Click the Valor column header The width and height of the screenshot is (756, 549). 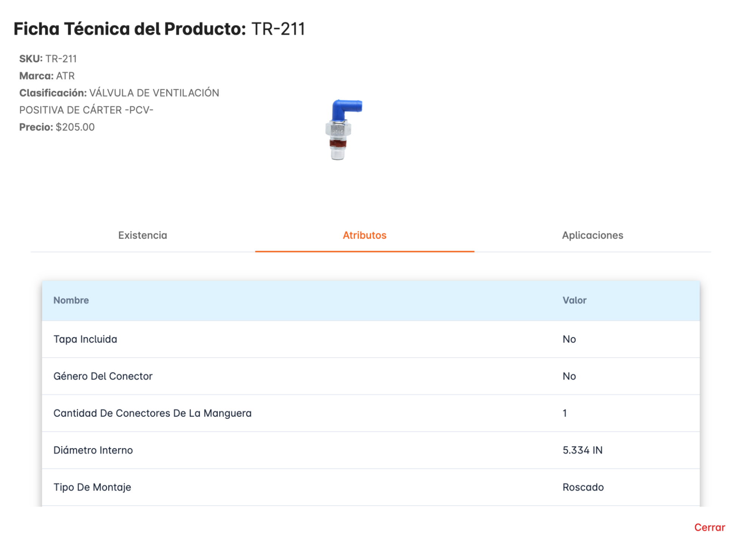(x=574, y=300)
